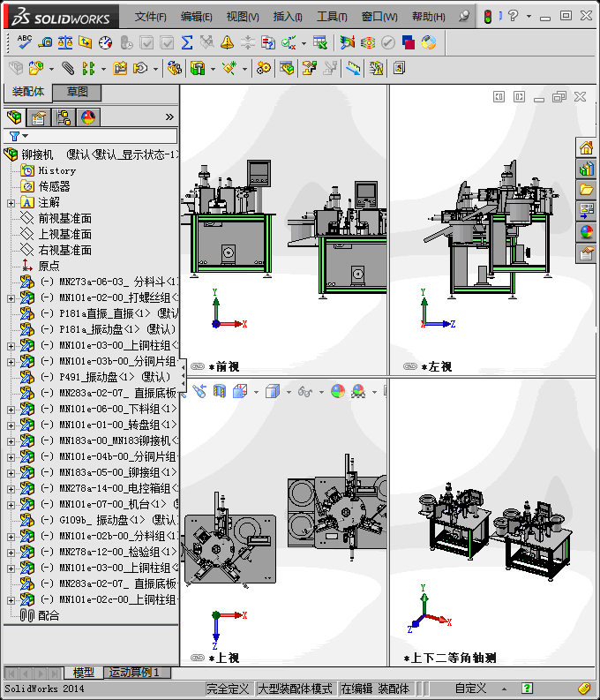
Task: Open ConfigurationManager tab icon
Action: [x=64, y=117]
